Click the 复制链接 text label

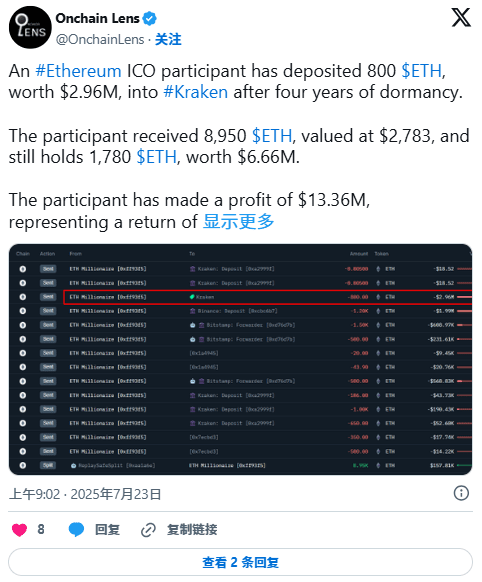pyautogui.click(x=192, y=530)
